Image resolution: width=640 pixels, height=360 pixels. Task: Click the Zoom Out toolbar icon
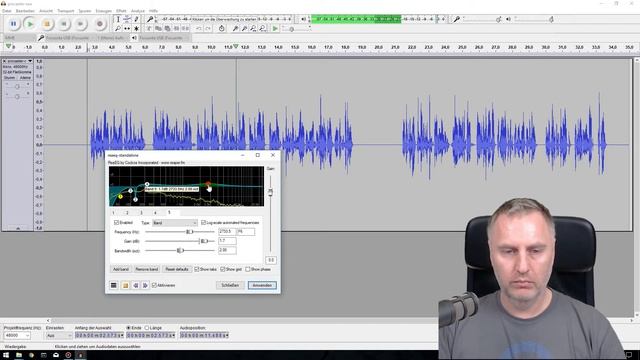click(x=244, y=29)
